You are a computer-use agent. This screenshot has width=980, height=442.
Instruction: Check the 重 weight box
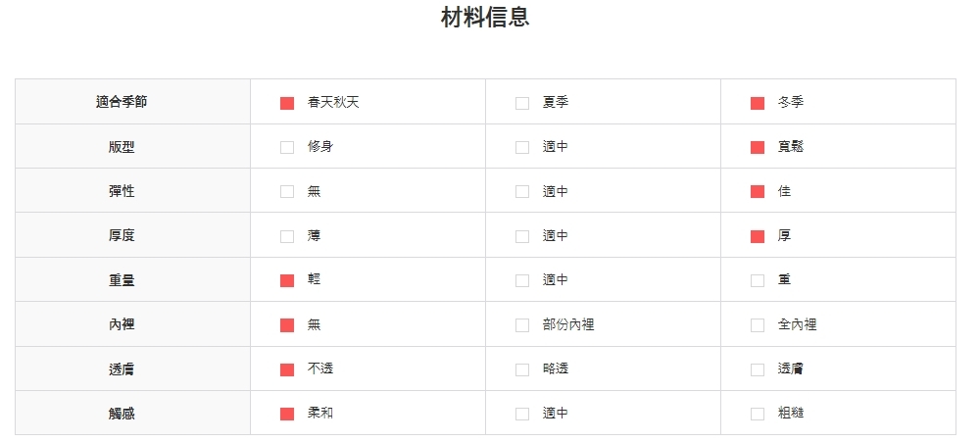(x=758, y=280)
